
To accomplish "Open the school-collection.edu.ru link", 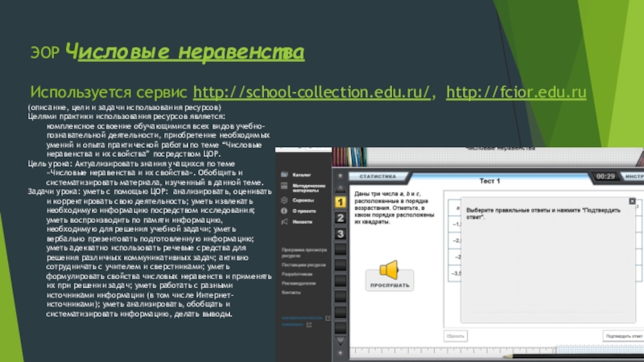I will click(312, 93).
